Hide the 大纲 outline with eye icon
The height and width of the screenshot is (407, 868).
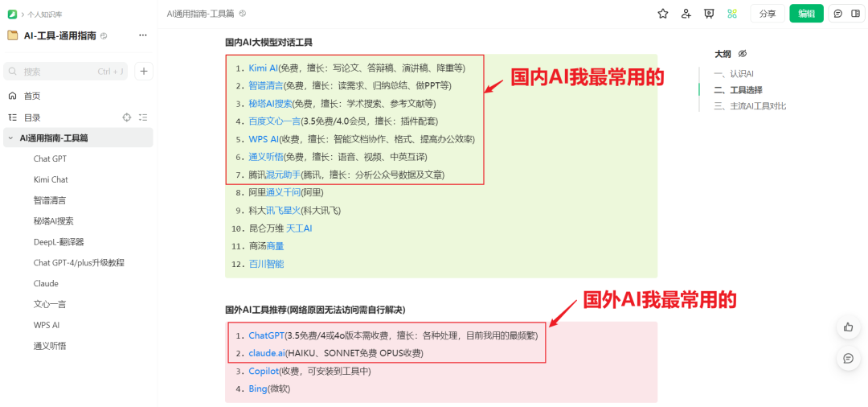coord(743,54)
